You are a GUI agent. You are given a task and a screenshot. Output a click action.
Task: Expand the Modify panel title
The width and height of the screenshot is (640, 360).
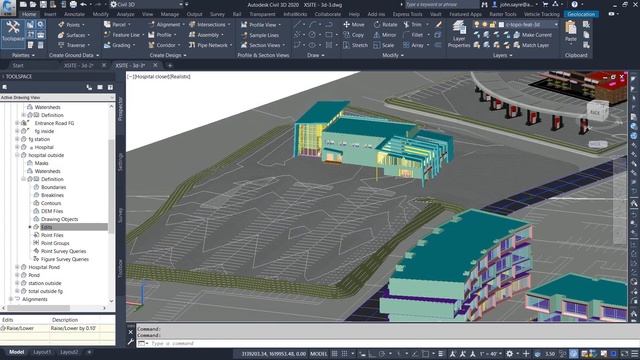click(x=393, y=55)
